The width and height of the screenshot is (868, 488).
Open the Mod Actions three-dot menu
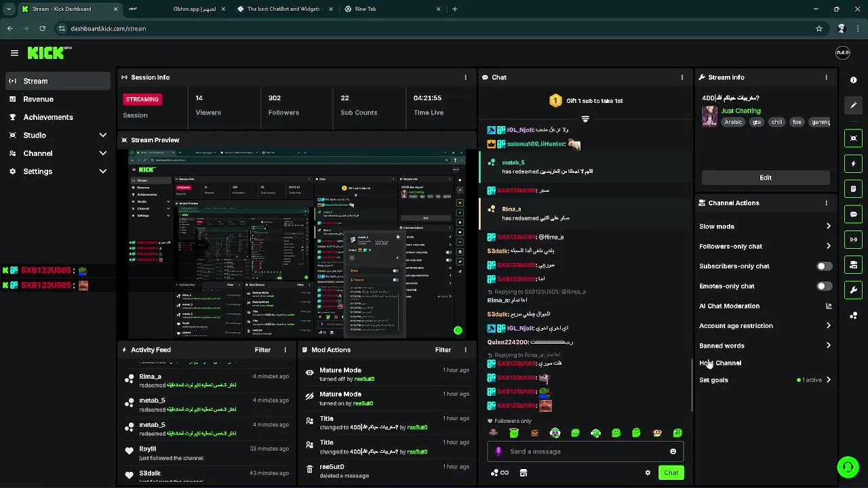click(x=465, y=350)
